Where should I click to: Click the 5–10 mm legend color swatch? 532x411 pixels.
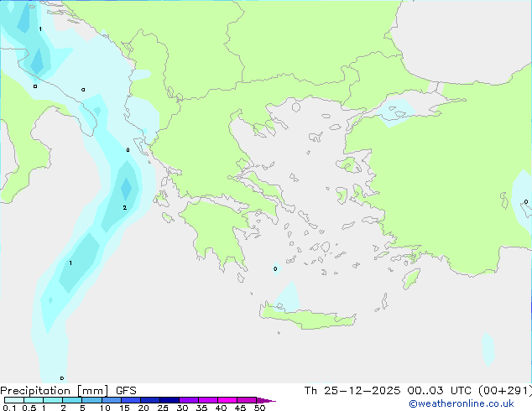[91, 400]
